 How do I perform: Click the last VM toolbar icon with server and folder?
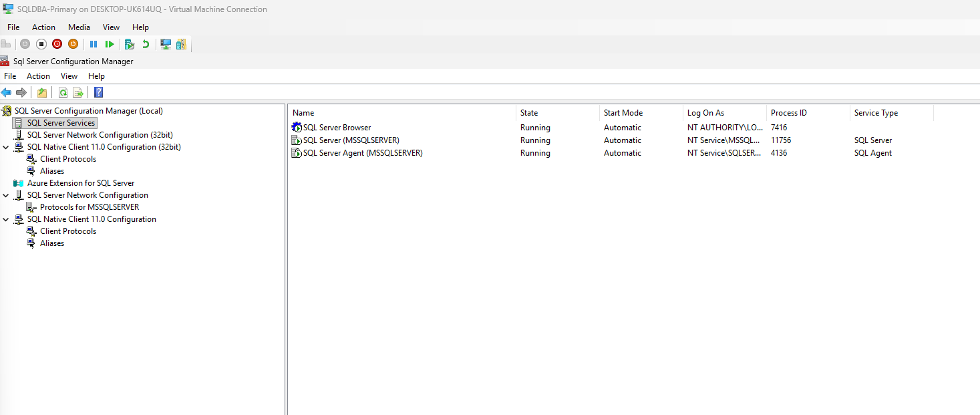181,44
